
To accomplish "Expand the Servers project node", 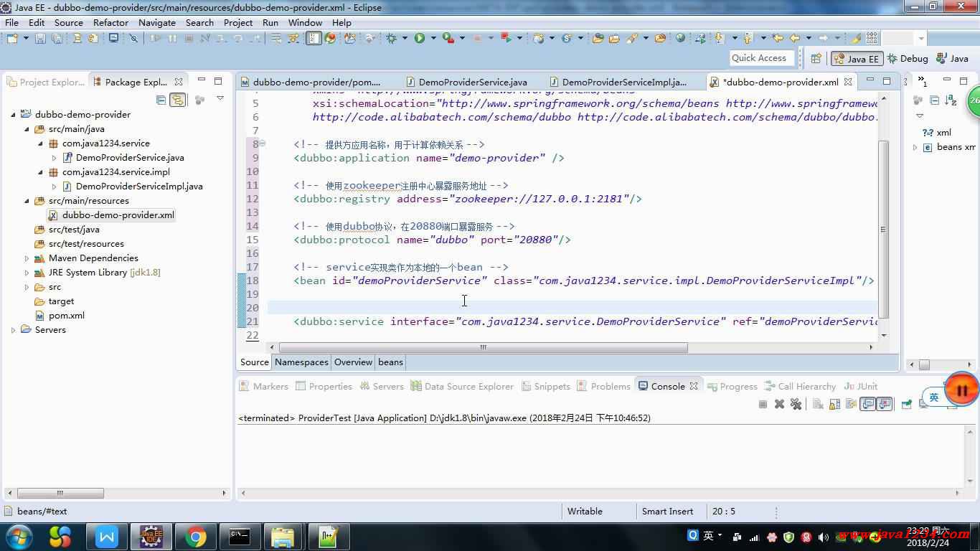I will [13, 330].
